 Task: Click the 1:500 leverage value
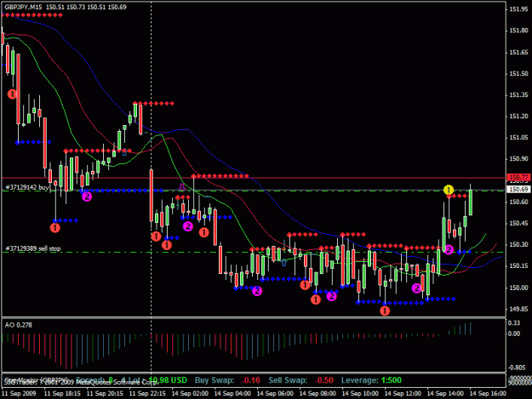pos(392,380)
